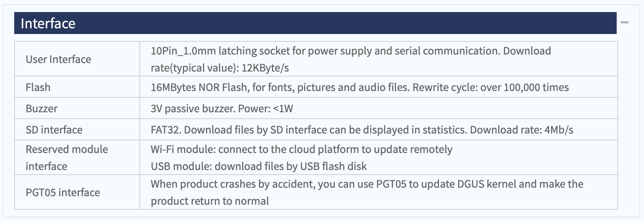644x221 pixels.
Task: Select the User Interface row label
Action: tap(59, 59)
